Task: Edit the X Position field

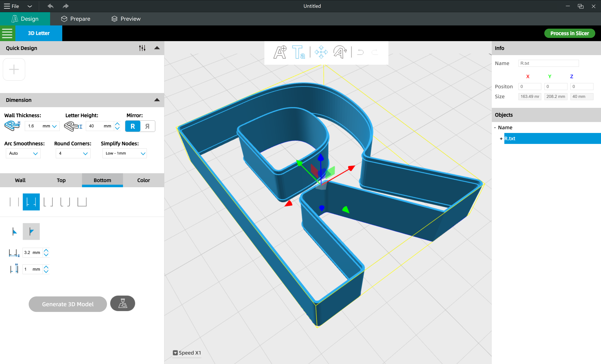Action: point(529,86)
